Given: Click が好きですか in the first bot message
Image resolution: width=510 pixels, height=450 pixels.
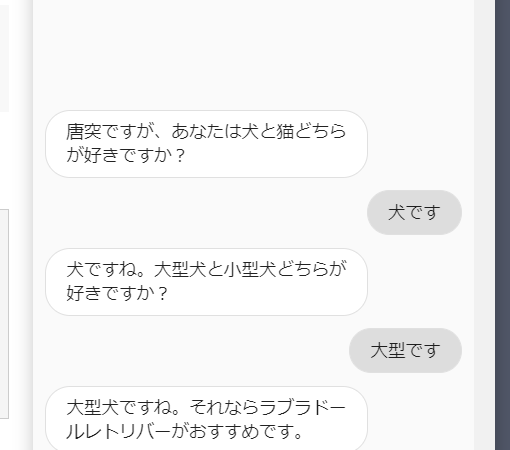Looking at the screenshot, I should click(x=119, y=155).
